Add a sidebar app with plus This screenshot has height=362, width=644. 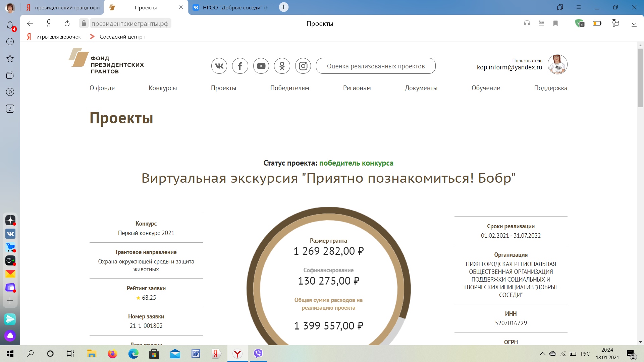[10, 301]
